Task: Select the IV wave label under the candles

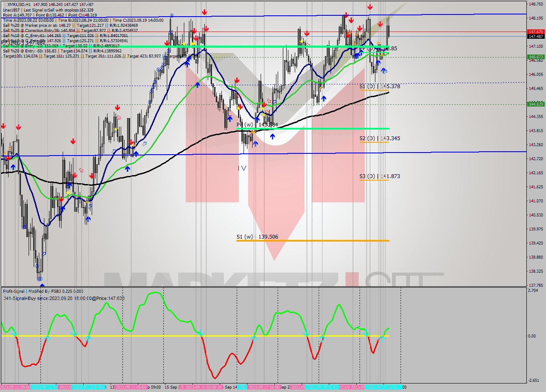Action: 242,168
